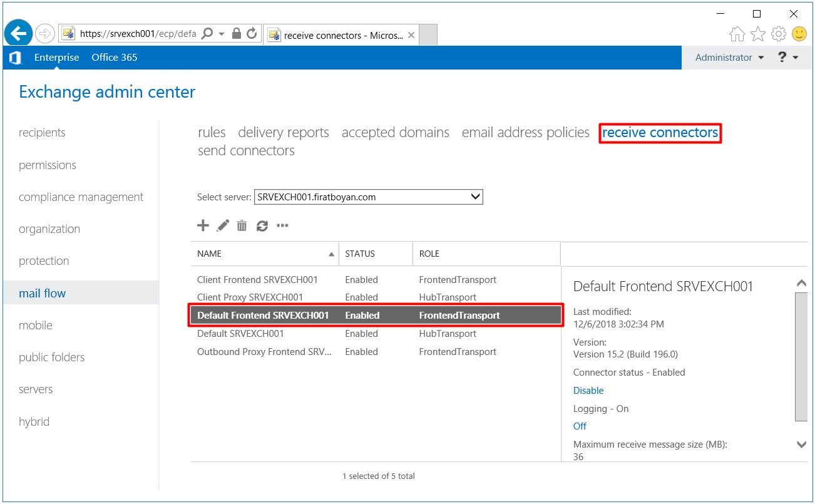Turn logging Off via the Off link
The image size is (815, 504).
580,426
